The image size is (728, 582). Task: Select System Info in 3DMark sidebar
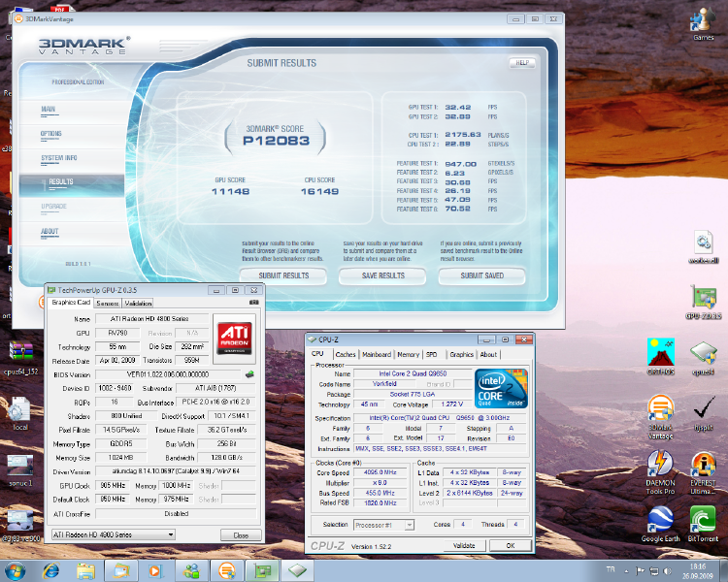point(59,157)
